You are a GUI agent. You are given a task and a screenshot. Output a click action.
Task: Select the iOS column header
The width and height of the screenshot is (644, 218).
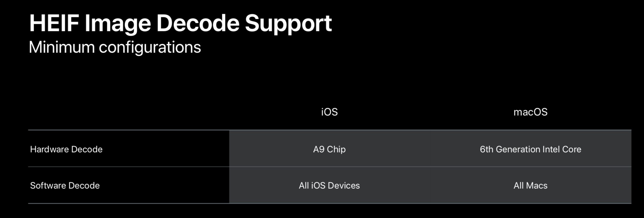click(329, 112)
